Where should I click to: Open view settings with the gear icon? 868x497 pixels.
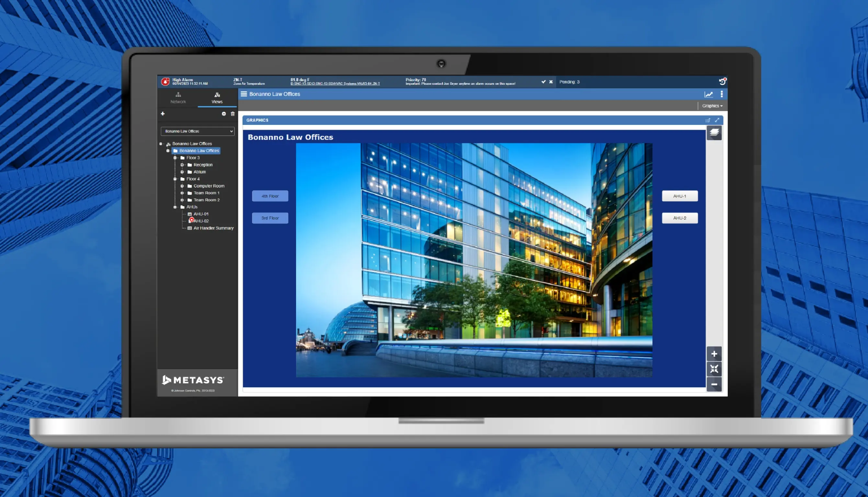pyautogui.click(x=224, y=114)
